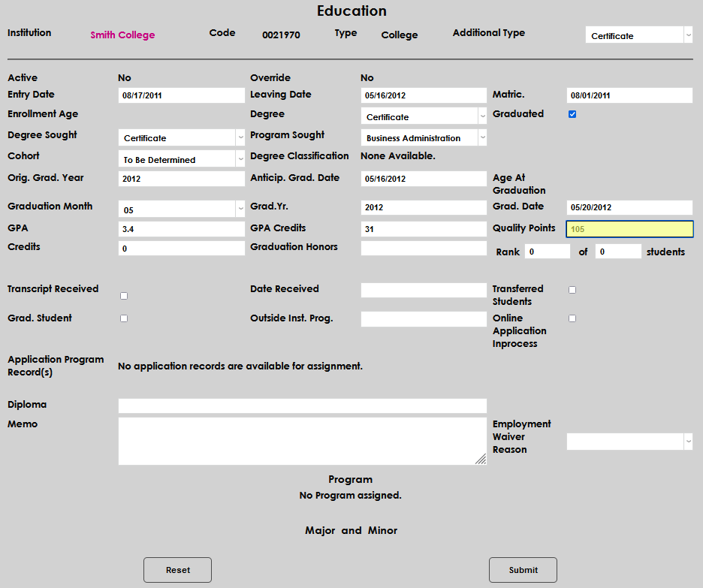Screen dimensions: 703x588
Task: Click the Submit button
Action: tap(523, 570)
